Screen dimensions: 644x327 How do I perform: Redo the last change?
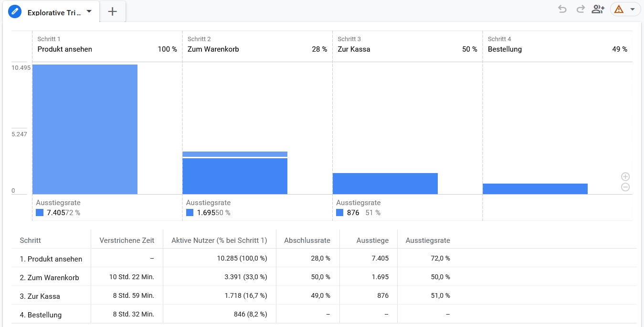[581, 9]
